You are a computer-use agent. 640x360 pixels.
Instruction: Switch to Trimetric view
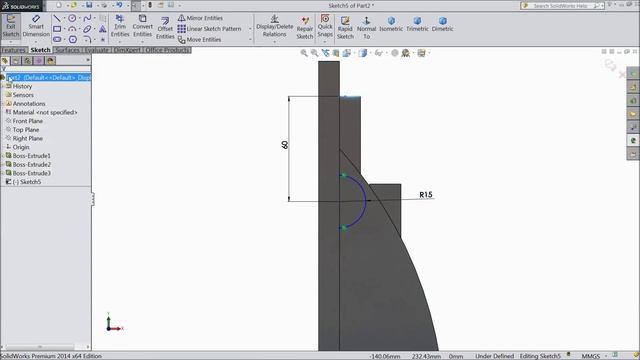(417, 24)
